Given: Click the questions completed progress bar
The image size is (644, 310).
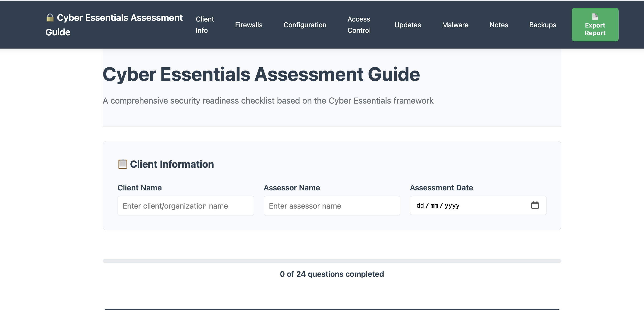Looking at the screenshot, I should pyautogui.click(x=332, y=261).
